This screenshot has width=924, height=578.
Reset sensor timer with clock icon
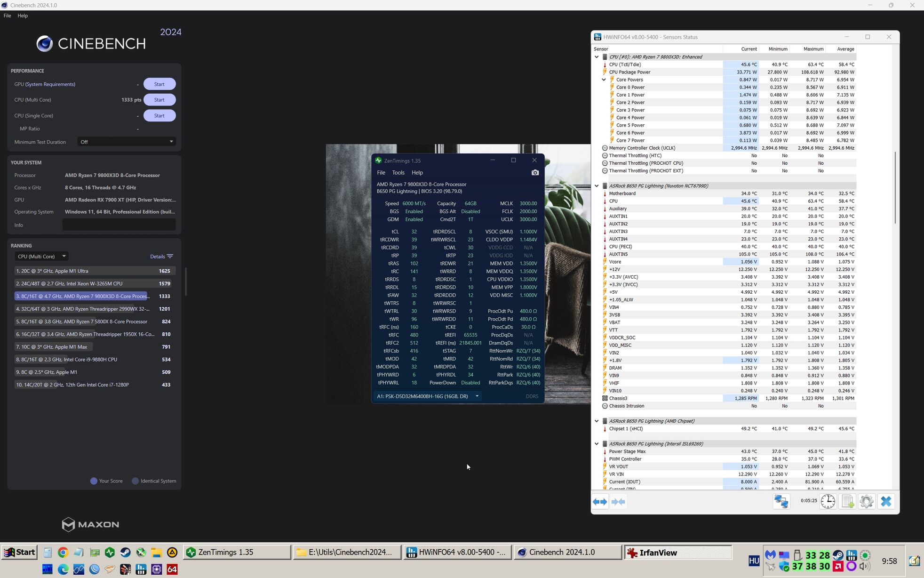828,502
